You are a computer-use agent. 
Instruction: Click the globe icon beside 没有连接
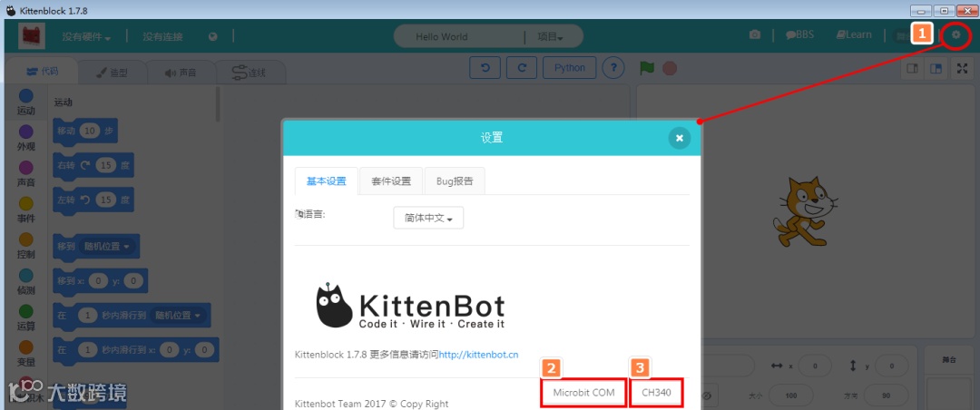tap(213, 37)
